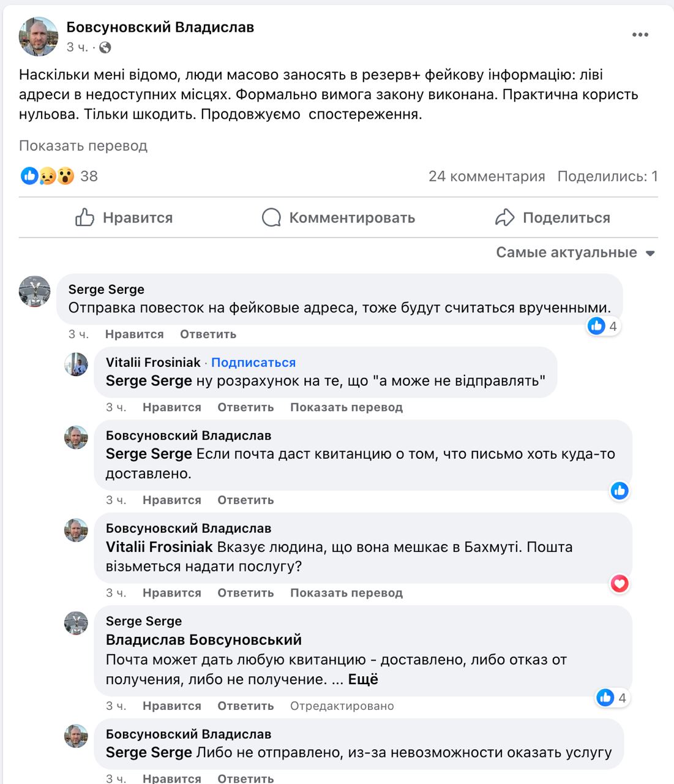Open the 24 комментария count
Image resolution: width=674 pixels, height=784 pixels.
click(x=487, y=176)
